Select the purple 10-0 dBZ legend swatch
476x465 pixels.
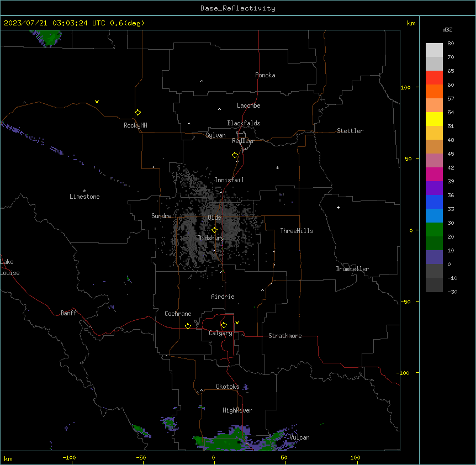click(x=434, y=257)
